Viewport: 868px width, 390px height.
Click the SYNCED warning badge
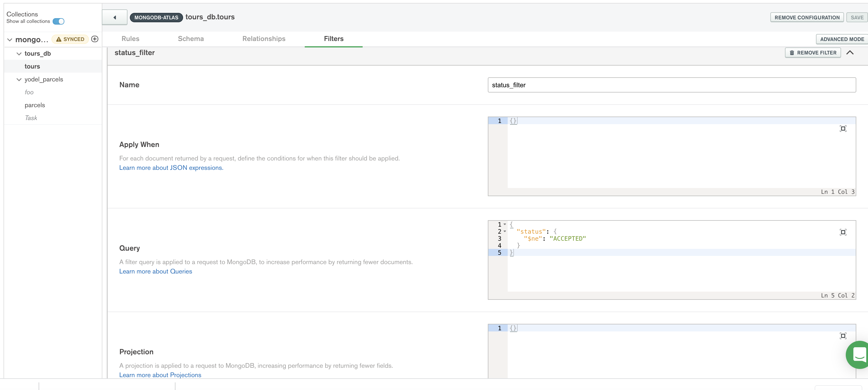tap(70, 39)
